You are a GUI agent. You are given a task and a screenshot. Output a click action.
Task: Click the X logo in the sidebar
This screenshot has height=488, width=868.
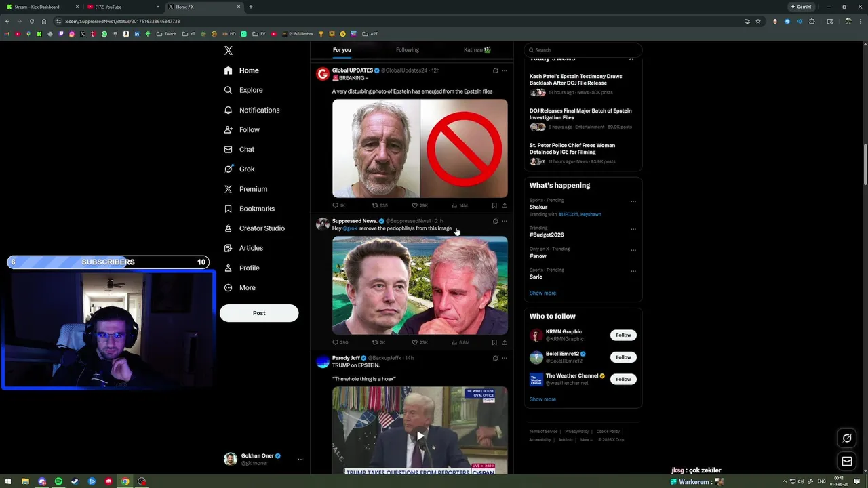tap(229, 51)
